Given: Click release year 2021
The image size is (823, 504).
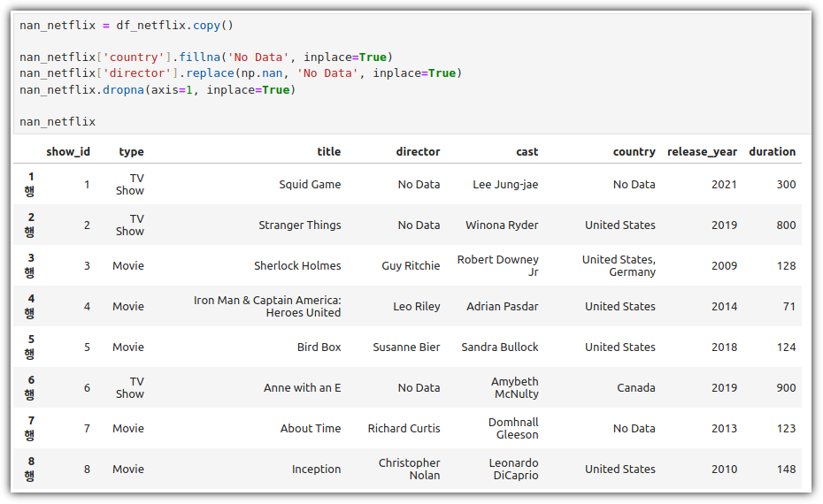Looking at the screenshot, I should [724, 185].
